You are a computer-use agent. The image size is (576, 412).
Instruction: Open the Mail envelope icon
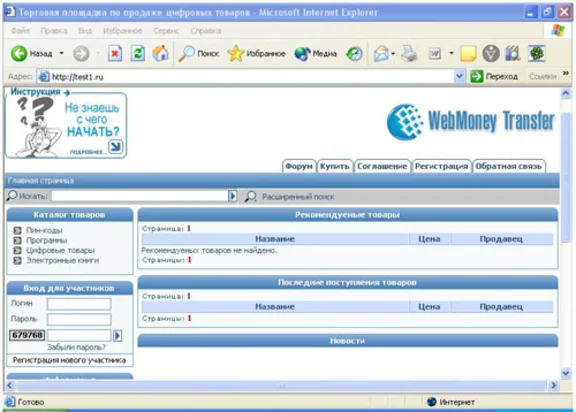[x=382, y=54]
